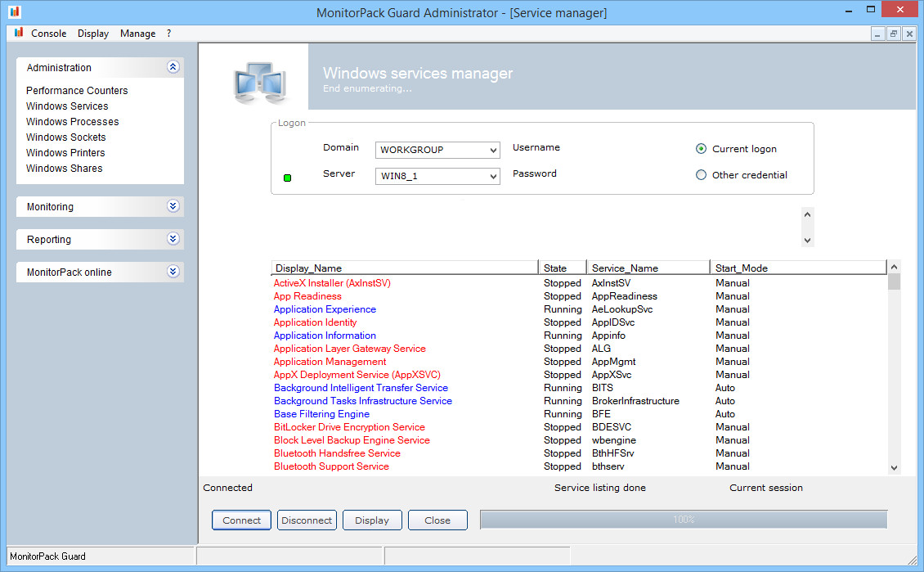Image resolution: width=924 pixels, height=572 pixels.
Task: Open the ? help menu
Action: [168, 34]
